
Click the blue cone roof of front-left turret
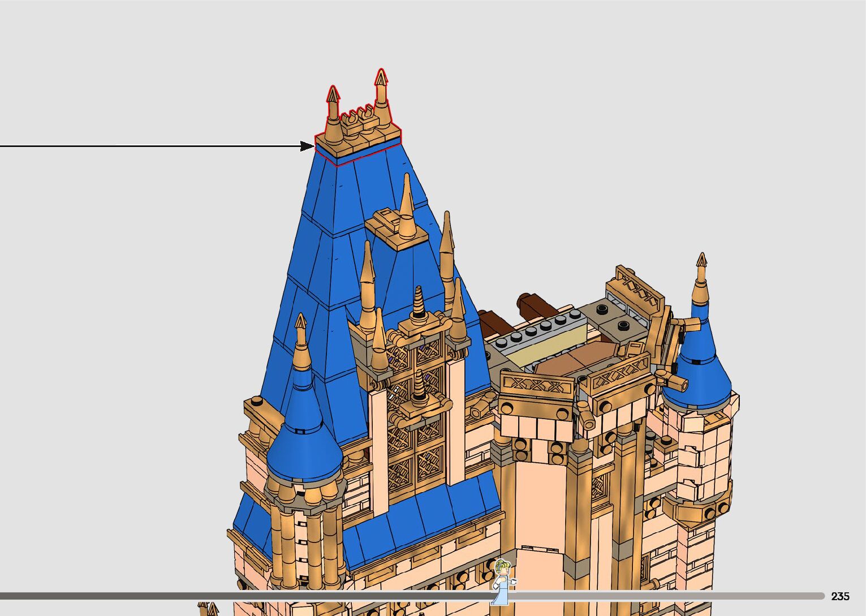(x=304, y=447)
